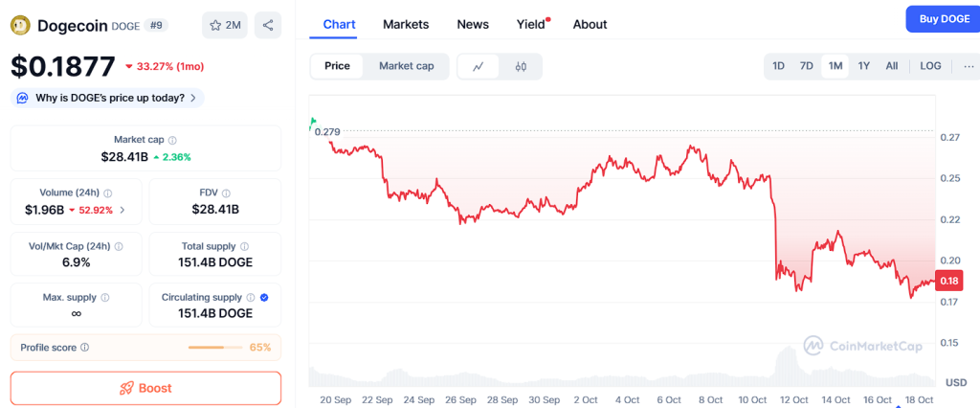
Task: Click the Market cap info icon
Action: click(172, 140)
